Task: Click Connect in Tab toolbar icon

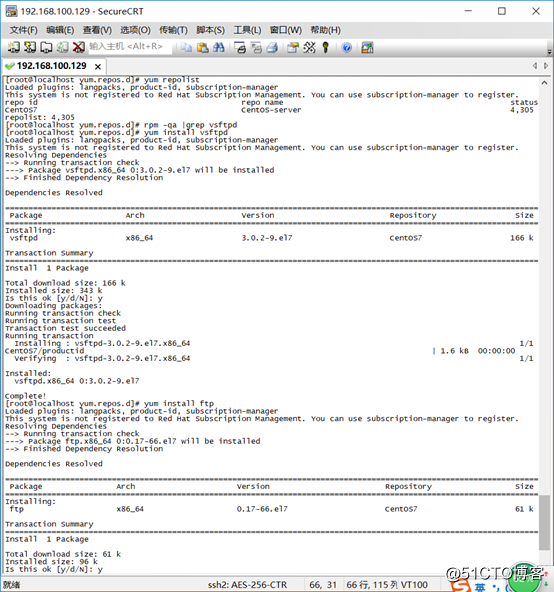Action: point(46,47)
